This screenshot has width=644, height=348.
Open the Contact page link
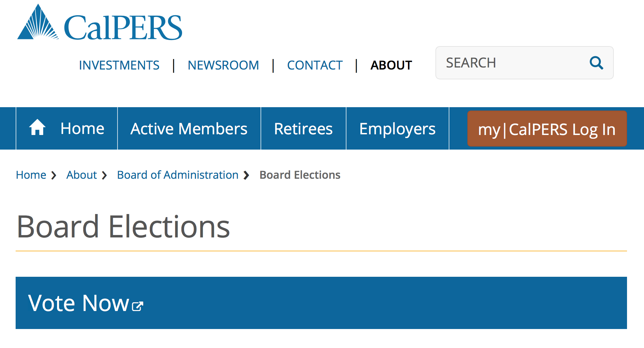point(315,65)
